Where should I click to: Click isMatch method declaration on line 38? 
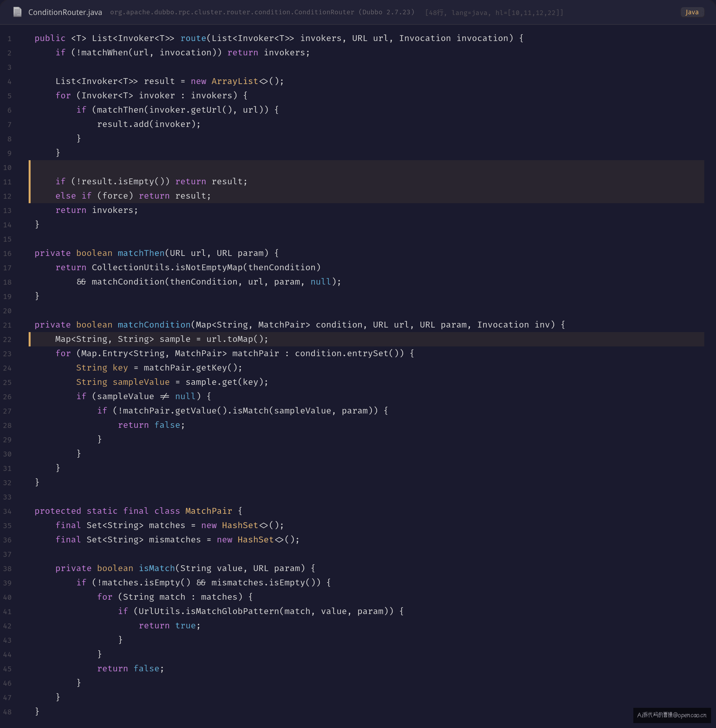click(157, 568)
